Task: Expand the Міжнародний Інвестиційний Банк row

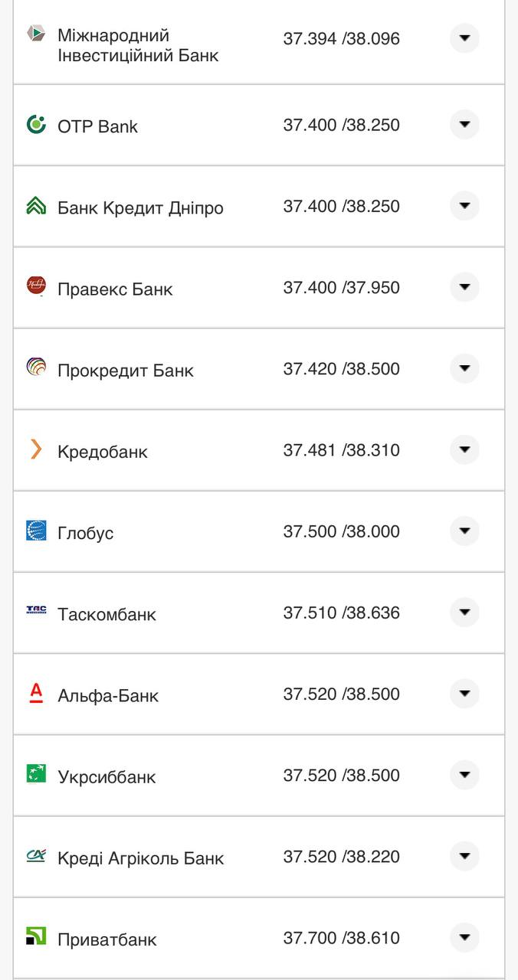Action: tap(464, 38)
